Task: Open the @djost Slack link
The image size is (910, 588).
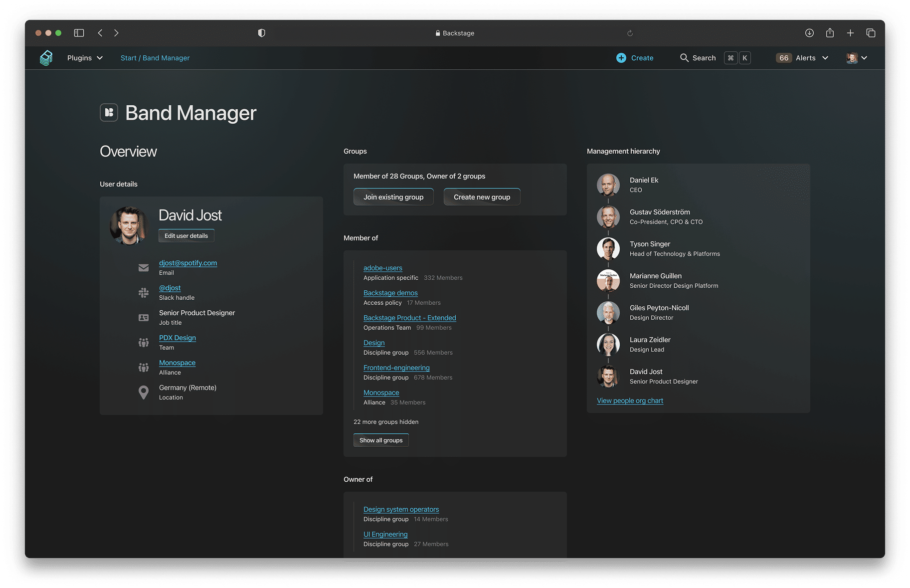Action: click(x=170, y=288)
